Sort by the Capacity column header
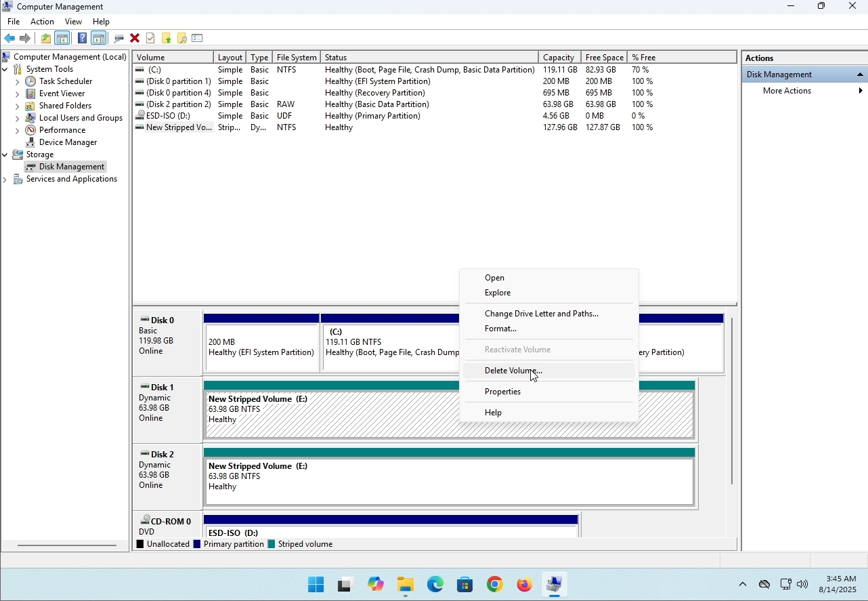This screenshot has height=601, width=868. 559,58
